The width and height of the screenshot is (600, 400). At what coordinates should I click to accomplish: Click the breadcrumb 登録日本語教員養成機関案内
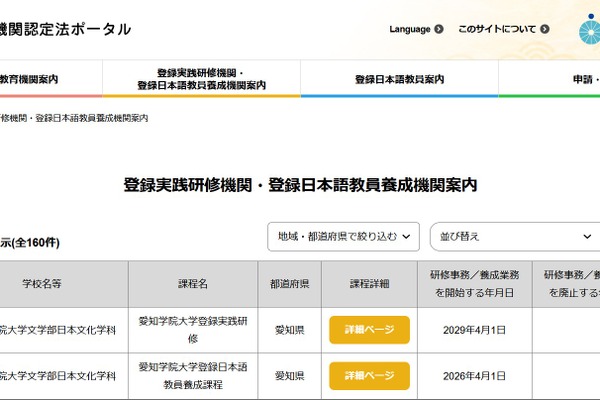click(x=91, y=118)
